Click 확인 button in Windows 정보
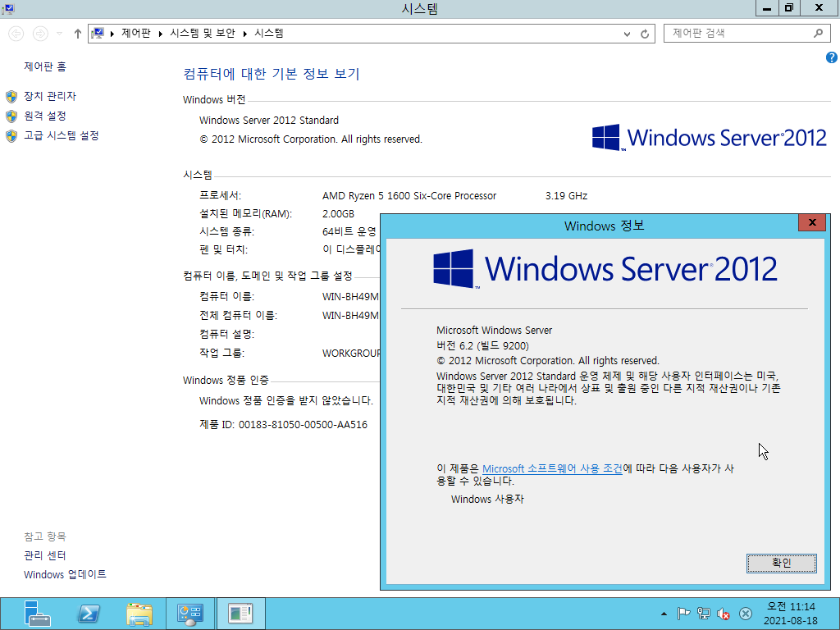Viewport: 840px width, 630px height. click(782, 563)
